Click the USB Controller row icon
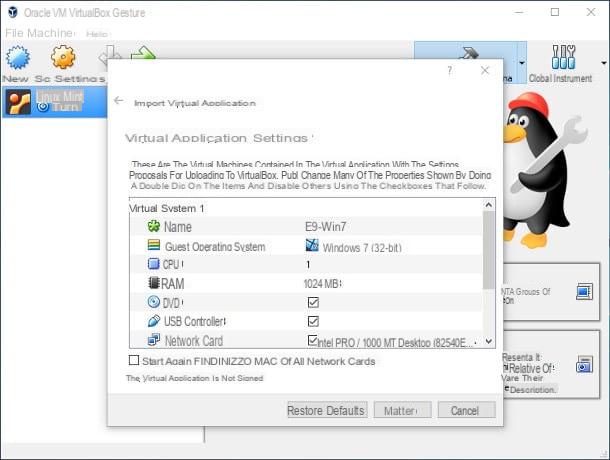This screenshot has width=610, height=460. coord(154,321)
